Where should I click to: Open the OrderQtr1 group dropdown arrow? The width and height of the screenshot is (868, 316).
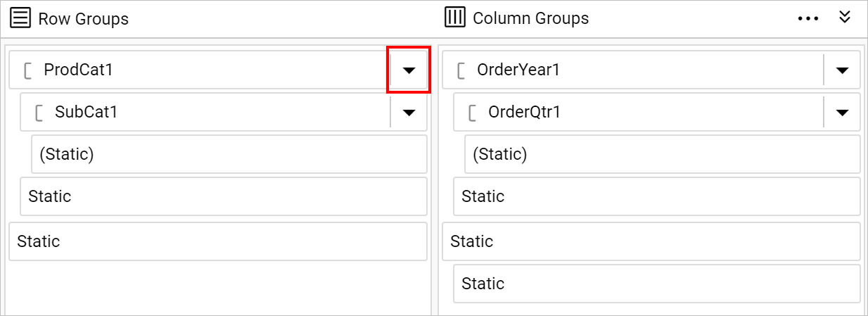(842, 112)
